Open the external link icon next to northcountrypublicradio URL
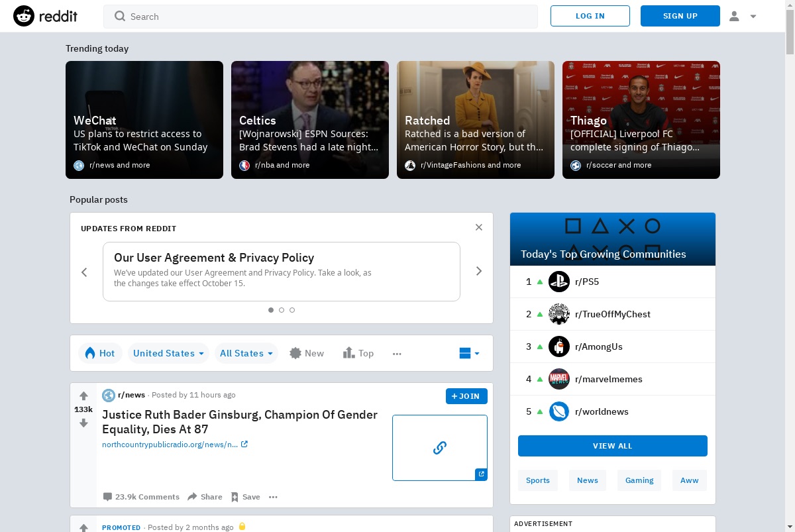Viewport: 795px width, 532px height. click(x=244, y=445)
